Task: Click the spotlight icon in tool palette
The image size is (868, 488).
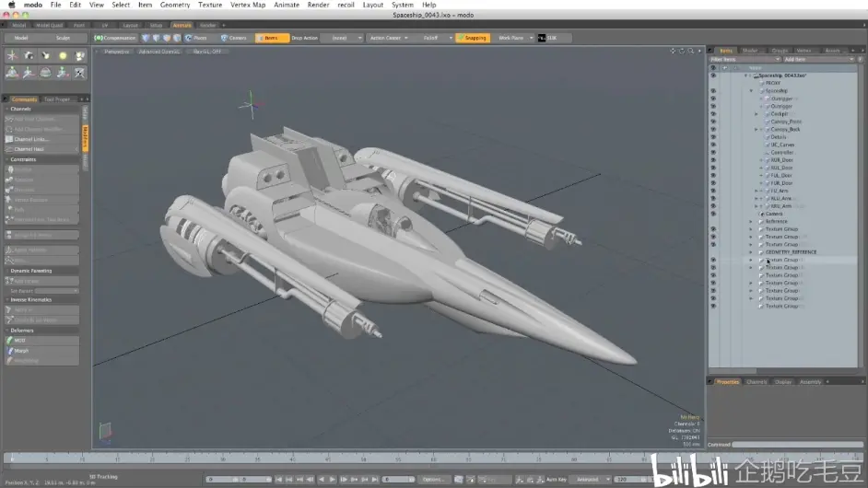Action: click(x=45, y=56)
